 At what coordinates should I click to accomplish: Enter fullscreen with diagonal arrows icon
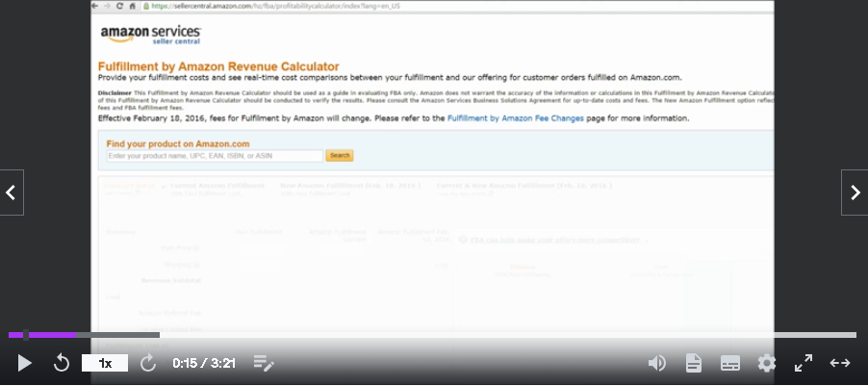(x=804, y=363)
